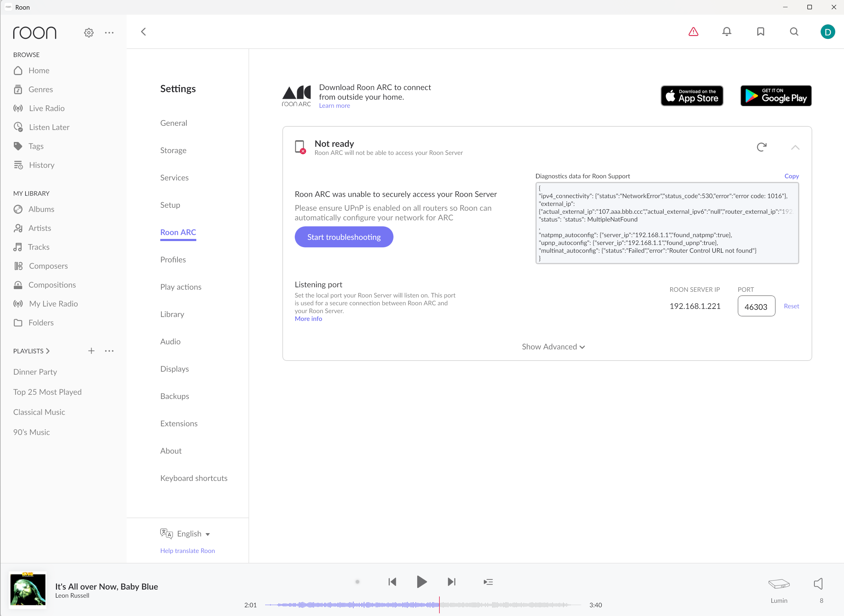Collapse the Not ready status panel
This screenshot has height=616, width=844.
[795, 147]
